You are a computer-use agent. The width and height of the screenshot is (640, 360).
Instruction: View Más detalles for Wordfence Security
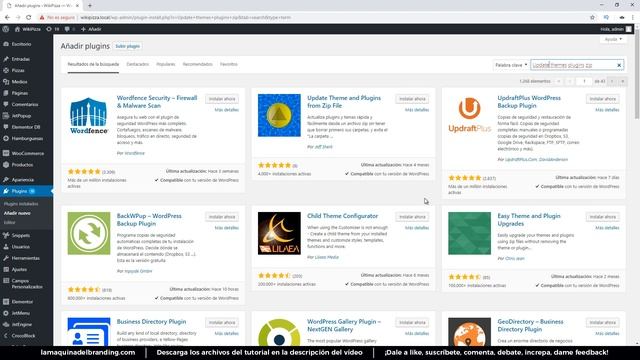pyautogui.click(x=227, y=110)
